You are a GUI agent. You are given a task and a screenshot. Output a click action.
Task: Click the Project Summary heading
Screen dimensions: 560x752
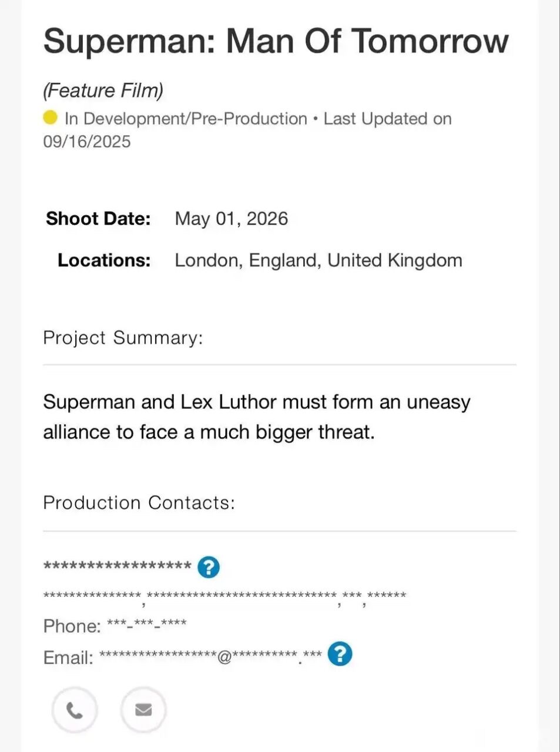pyautogui.click(x=123, y=338)
